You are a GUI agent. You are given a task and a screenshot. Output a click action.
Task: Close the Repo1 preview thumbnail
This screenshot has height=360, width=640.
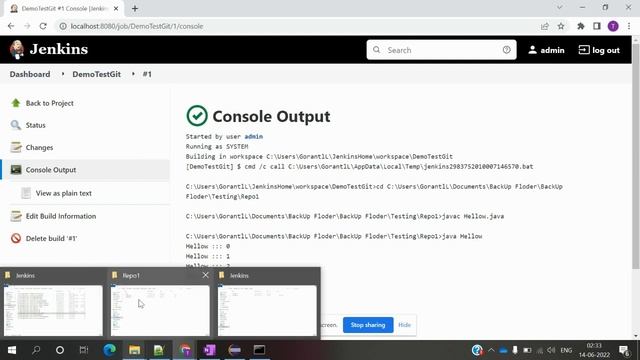(x=205, y=275)
